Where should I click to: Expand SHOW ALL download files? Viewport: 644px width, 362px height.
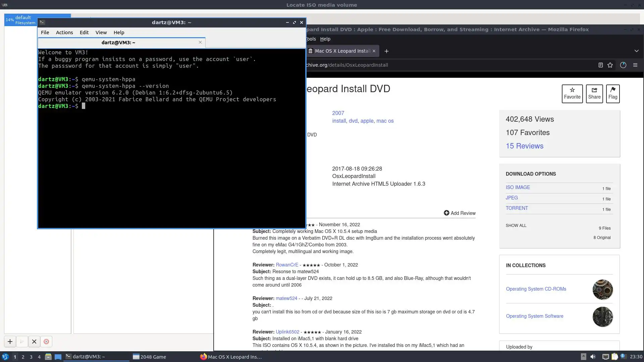(x=516, y=226)
